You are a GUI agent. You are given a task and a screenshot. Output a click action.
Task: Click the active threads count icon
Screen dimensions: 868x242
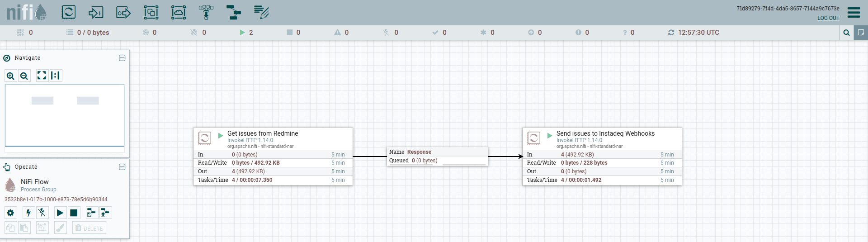coord(20,33)
